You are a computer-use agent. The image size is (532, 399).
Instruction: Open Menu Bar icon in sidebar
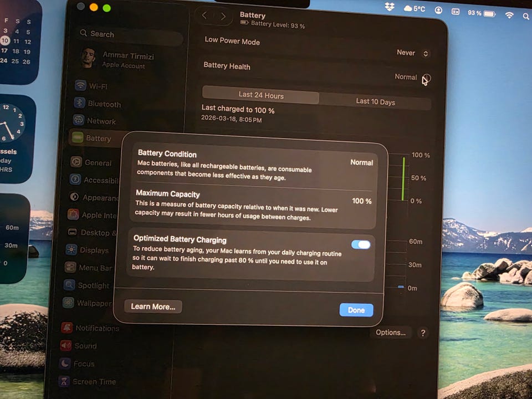(x=70, y=267)
